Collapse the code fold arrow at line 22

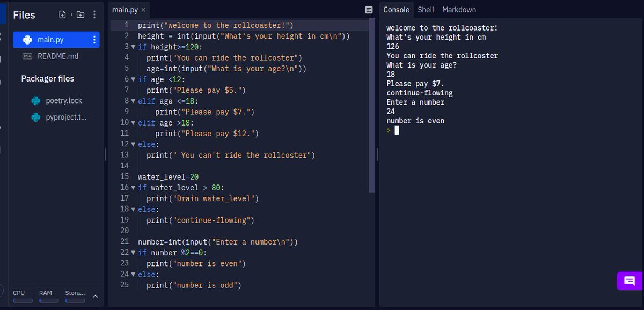(133, 253)
